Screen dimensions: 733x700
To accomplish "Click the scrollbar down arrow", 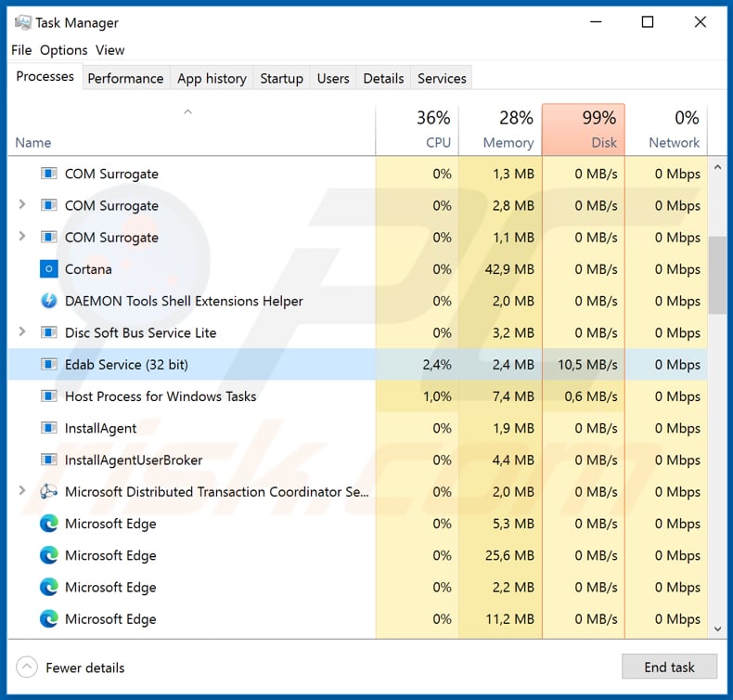I will pyautogui.click(x=717, y=629).
